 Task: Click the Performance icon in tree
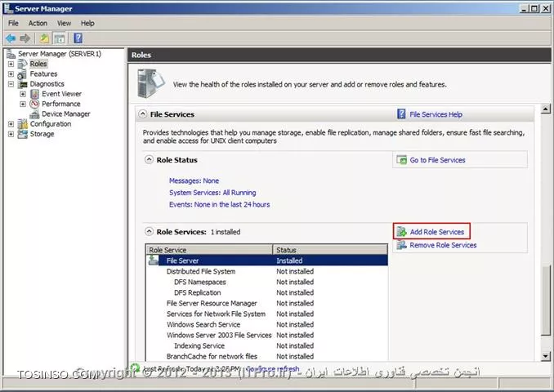[34, 104]
